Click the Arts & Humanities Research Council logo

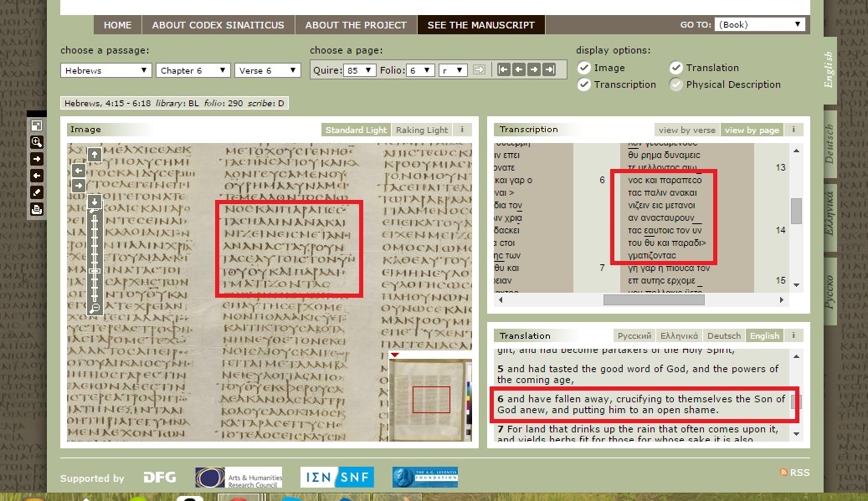click(x=239, y=478)
